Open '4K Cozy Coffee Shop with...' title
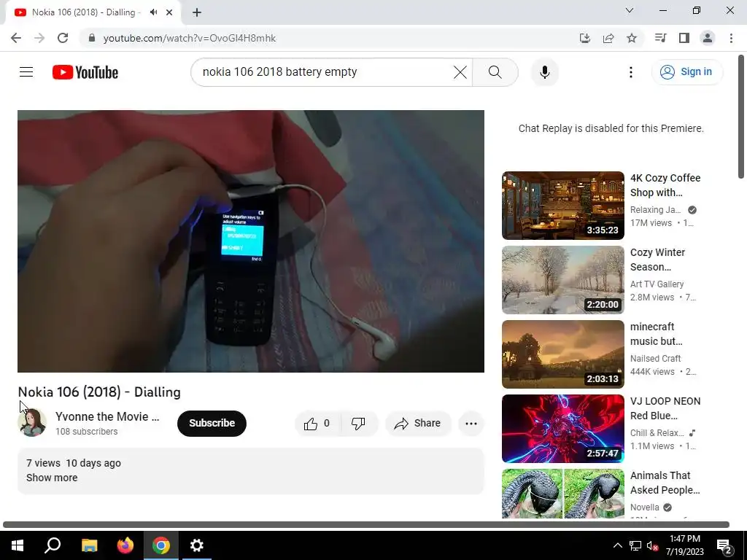The image size is (747, 560). (x=665, y=185)
